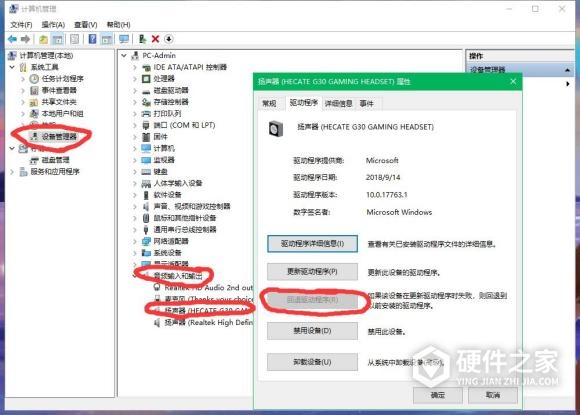
Task: Click the 网络适配器 network adapter icon
Action: [x=146, y=241]
